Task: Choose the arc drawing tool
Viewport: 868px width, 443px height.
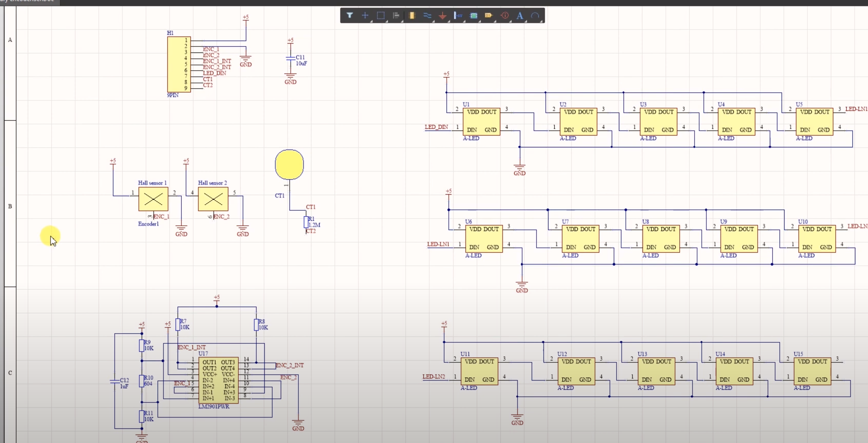Action: point(535,15)
